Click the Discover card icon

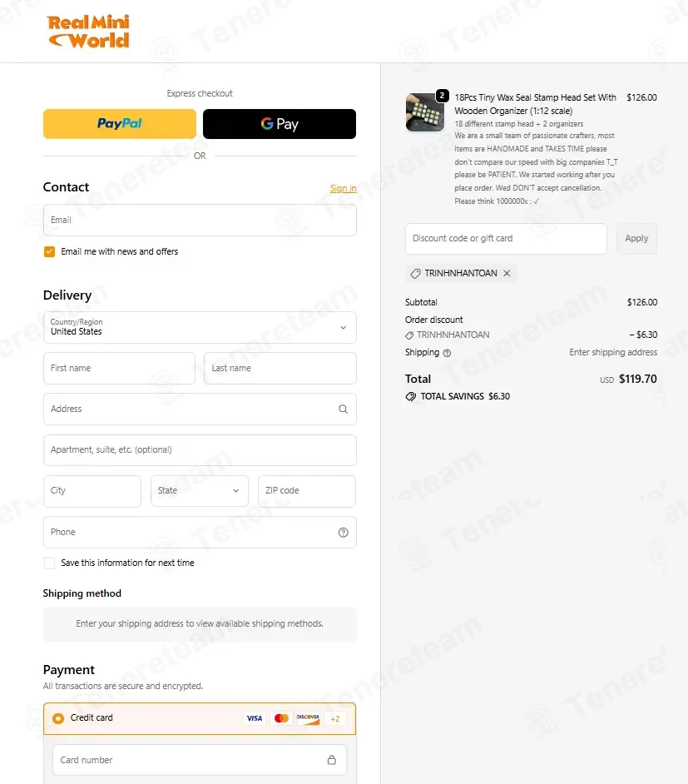[x=308, y=718]
